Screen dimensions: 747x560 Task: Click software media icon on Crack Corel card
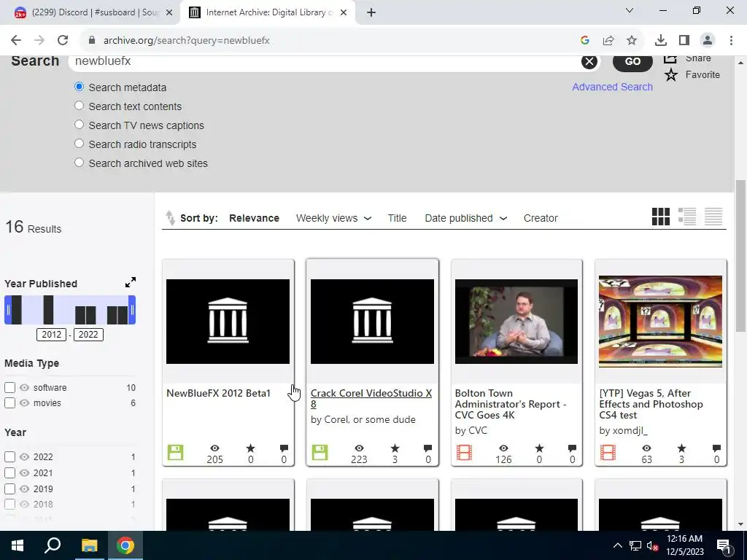(x=320, y=452)
